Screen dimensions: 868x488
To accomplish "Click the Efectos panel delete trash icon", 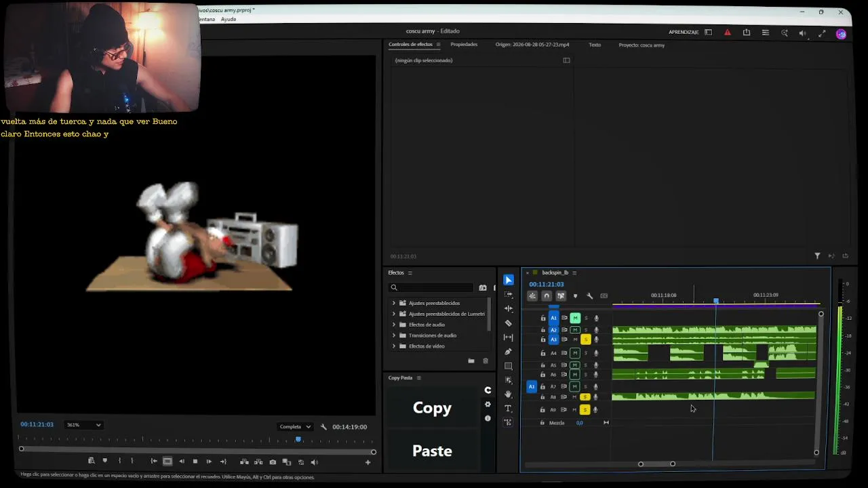I will point(486,361).
